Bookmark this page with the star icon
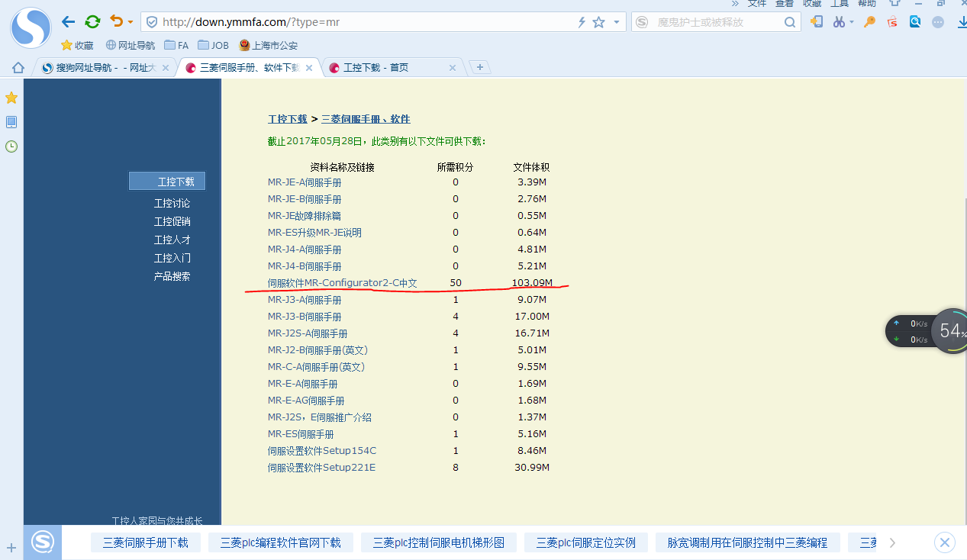The image size is (967, 560). (599, 22)
